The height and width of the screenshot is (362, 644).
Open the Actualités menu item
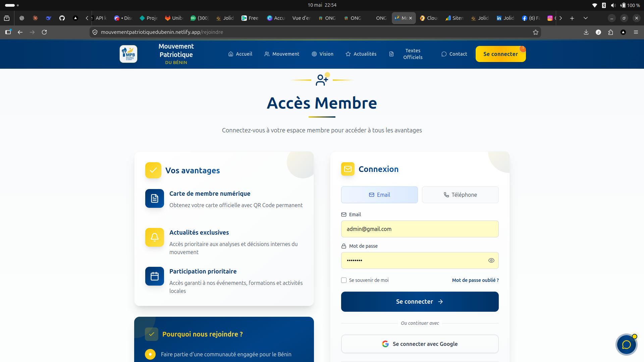[x=361, y=54]
